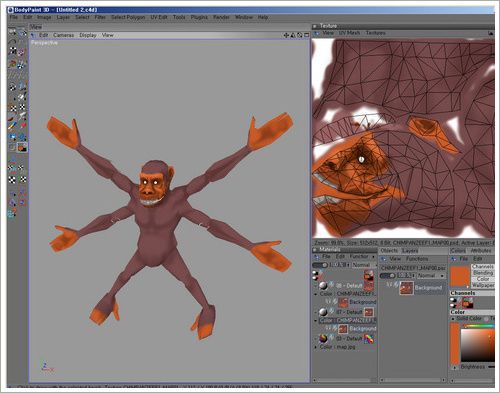Switch to the Objects tab
The height and width of the screenshot is (393, 500).
tap(389, 250)
